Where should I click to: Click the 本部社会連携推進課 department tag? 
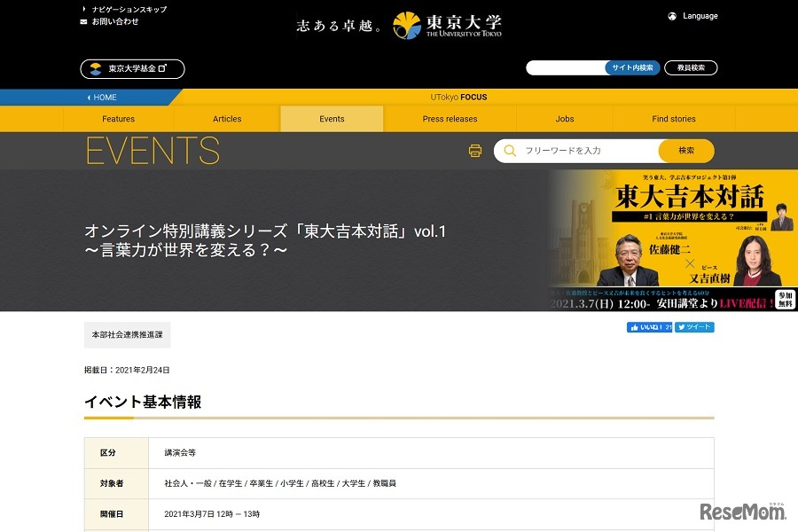pyautogui.click(x=127, y=335)
